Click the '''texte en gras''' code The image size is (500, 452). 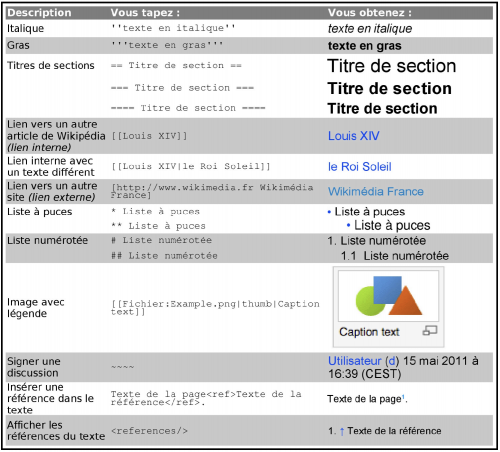(x=167, y=45)
